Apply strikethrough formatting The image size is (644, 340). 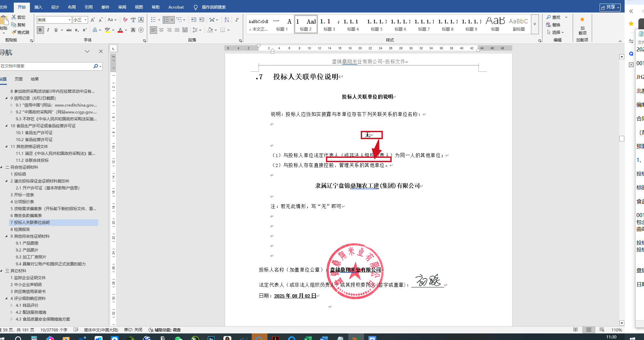coord(69,30)
